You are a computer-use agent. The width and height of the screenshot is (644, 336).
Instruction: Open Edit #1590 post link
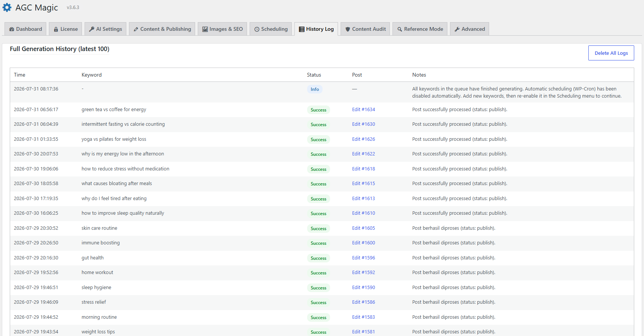(363, 288)
